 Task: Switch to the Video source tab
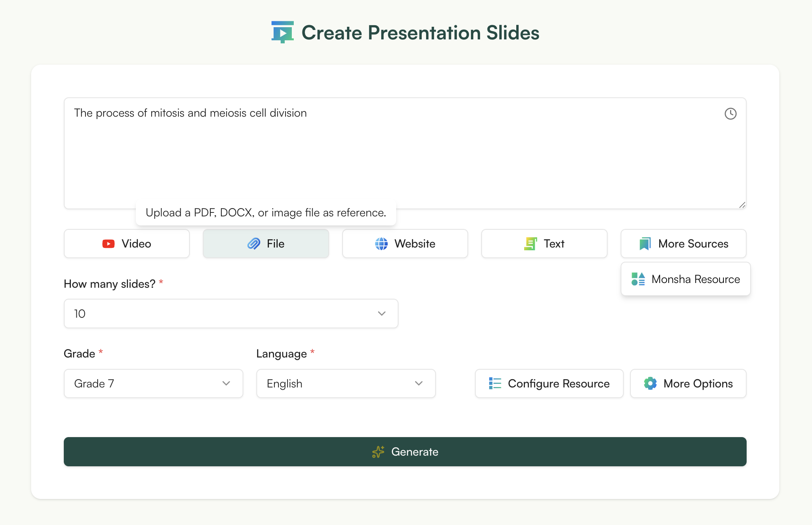pos(126,244)
